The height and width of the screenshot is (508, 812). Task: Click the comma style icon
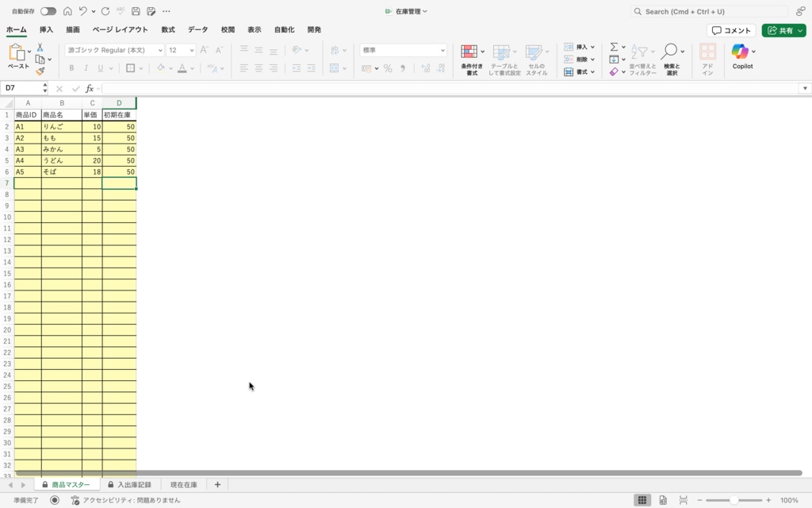(402, 68)
